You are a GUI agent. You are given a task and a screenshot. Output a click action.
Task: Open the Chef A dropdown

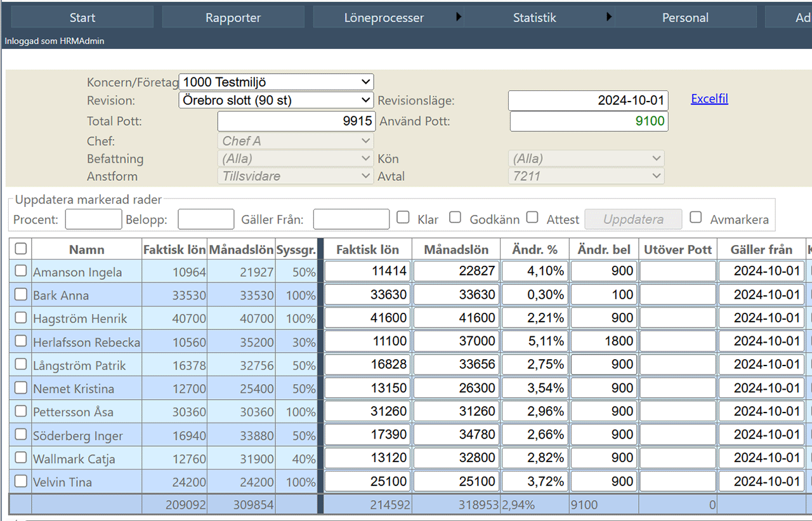296,141
